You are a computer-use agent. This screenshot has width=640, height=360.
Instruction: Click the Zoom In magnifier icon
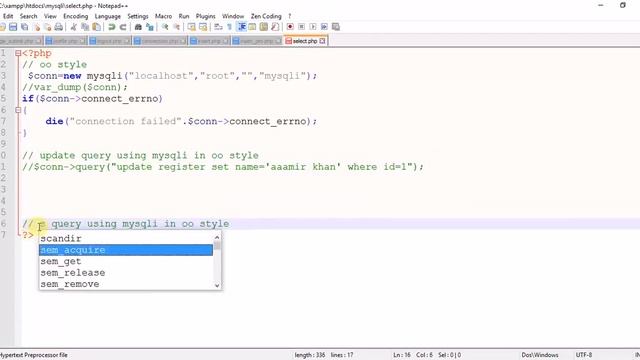point(165,27)
